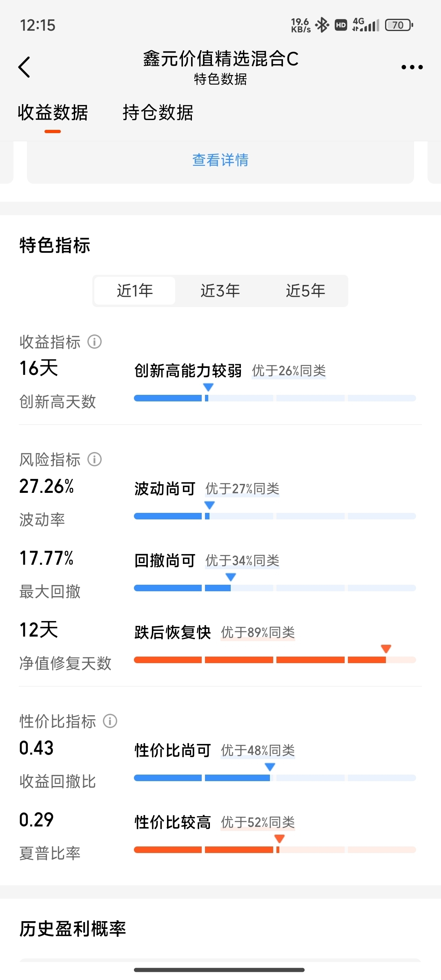Tap the back arrow icon
This screenshot has height=980, width=441.
point(24,67)
